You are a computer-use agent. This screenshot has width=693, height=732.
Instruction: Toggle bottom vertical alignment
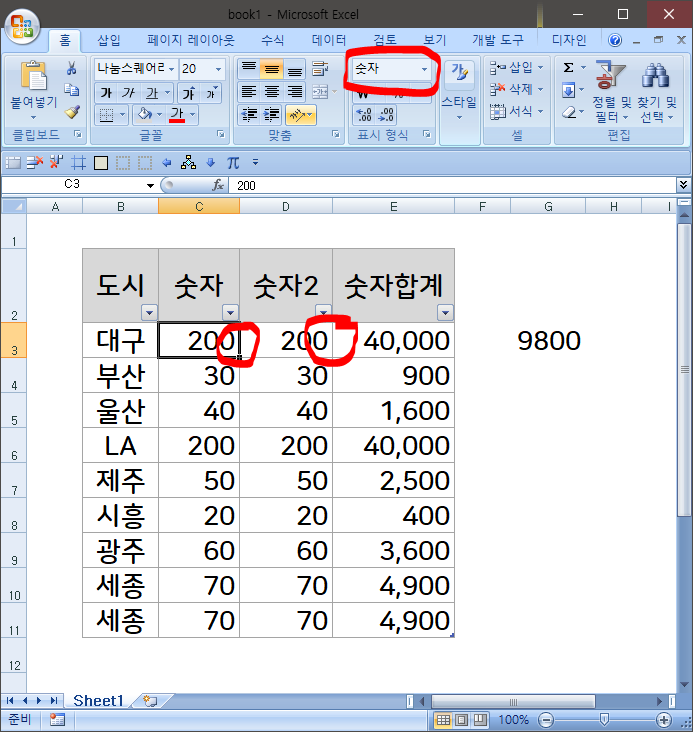[x=294, y=69]
